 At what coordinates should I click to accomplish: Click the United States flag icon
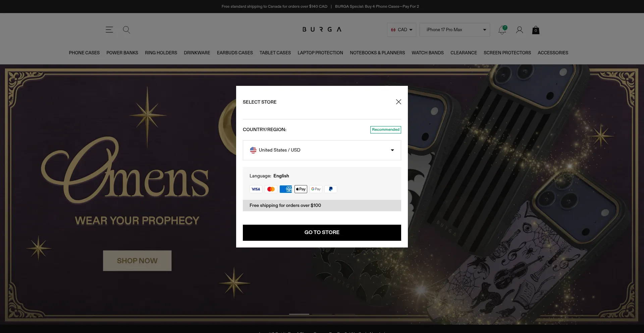[253, 150]
